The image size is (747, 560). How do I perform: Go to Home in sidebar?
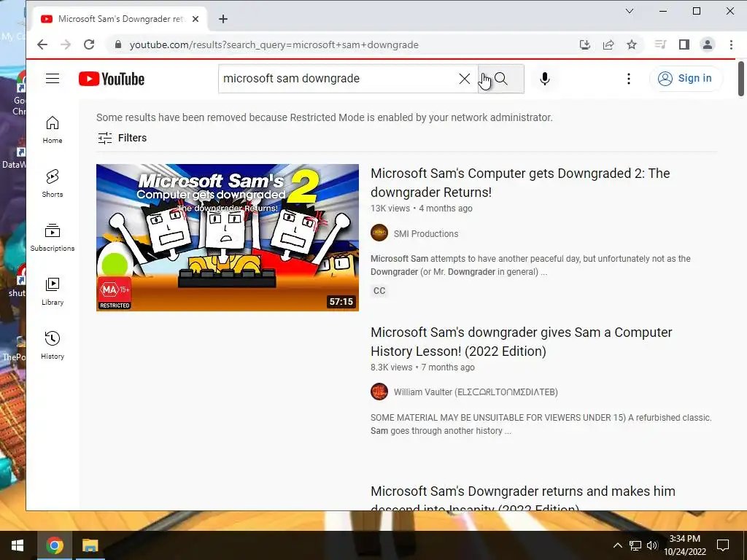53,130
